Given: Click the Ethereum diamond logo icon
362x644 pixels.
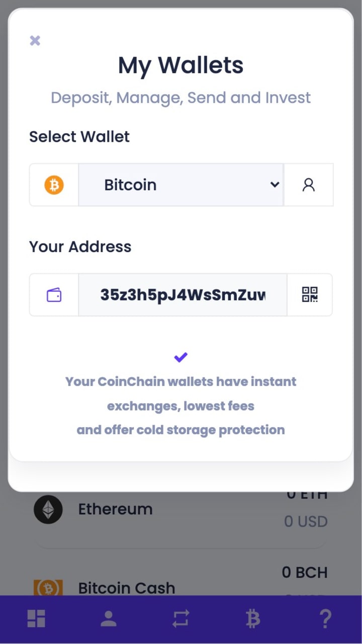Looking at the screenshot, I should click(48, 510).
